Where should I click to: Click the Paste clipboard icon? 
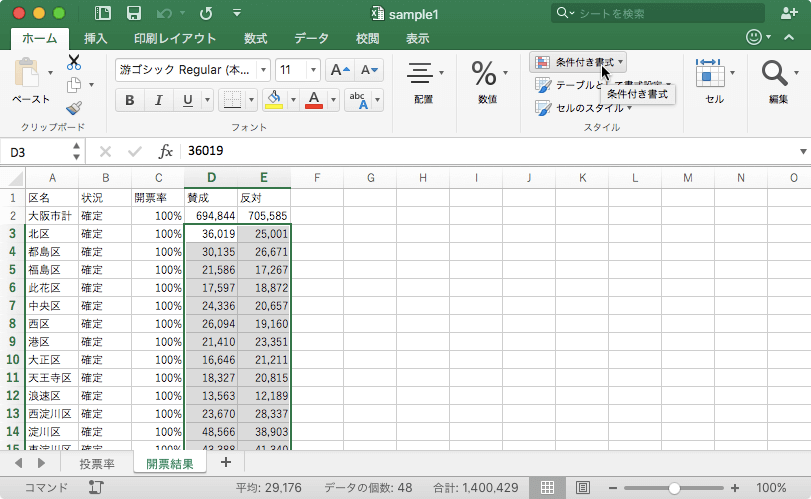click(x=27, y=73)
